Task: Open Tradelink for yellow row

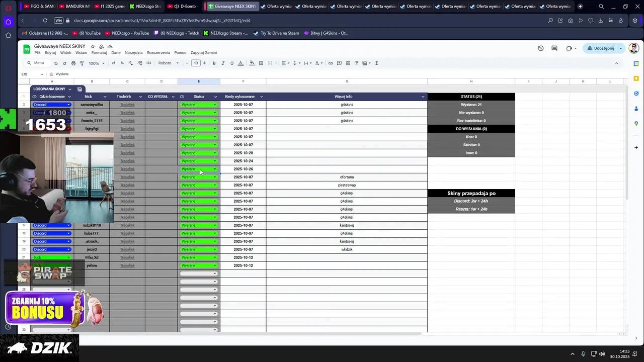Action: coord(127,265)
